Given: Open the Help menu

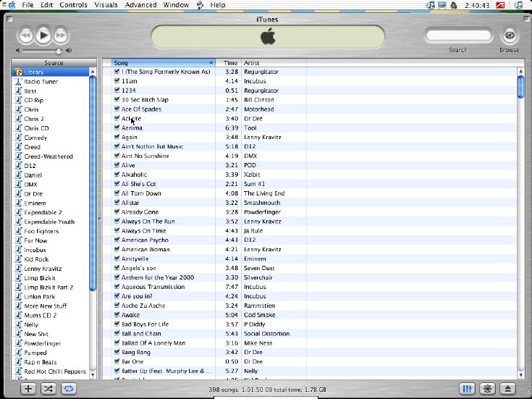Looking at the screenshot, I should [x=217, y=5].
